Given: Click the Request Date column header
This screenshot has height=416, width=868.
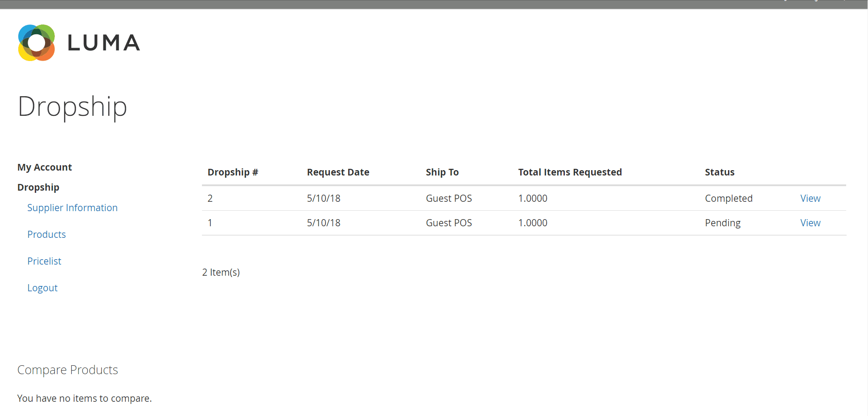Looking at the screenshot, I should click(338, 172).
